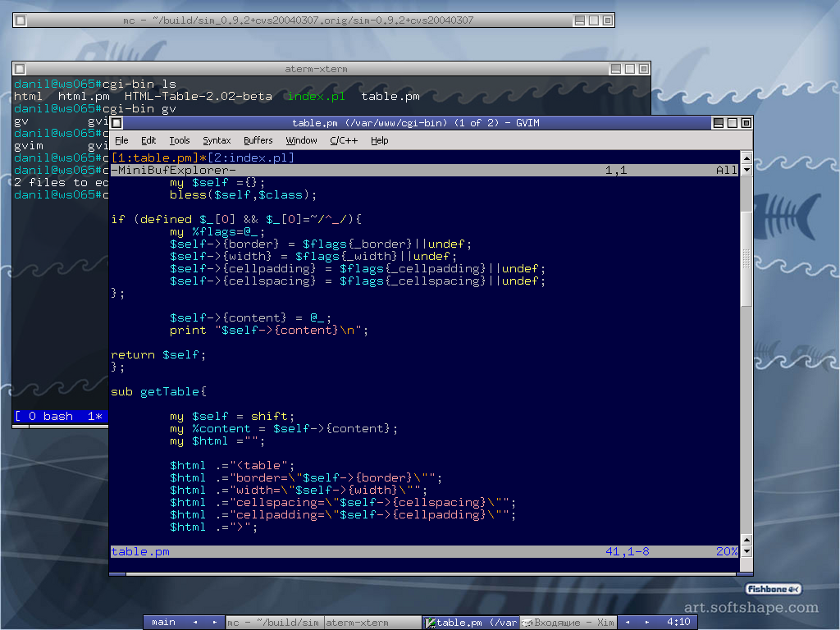Click the mc window rightmost title bar button

(607, 21)
